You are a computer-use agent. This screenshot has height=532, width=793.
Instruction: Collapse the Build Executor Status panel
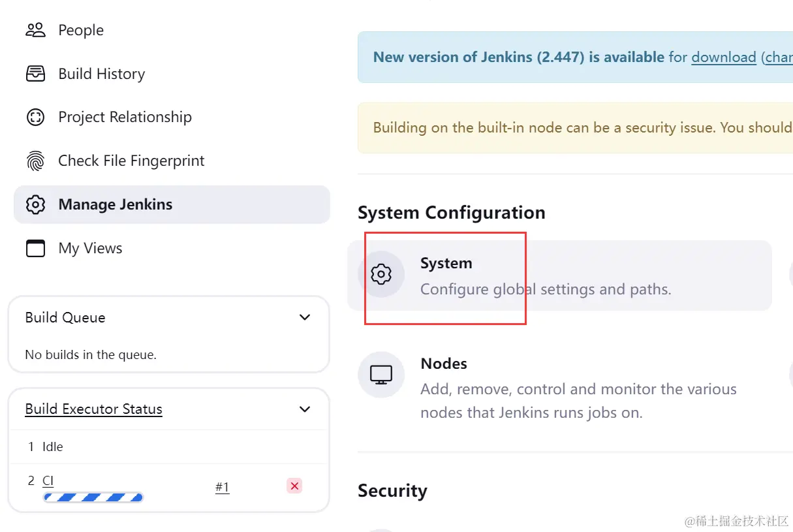click(x=304, y=409)
